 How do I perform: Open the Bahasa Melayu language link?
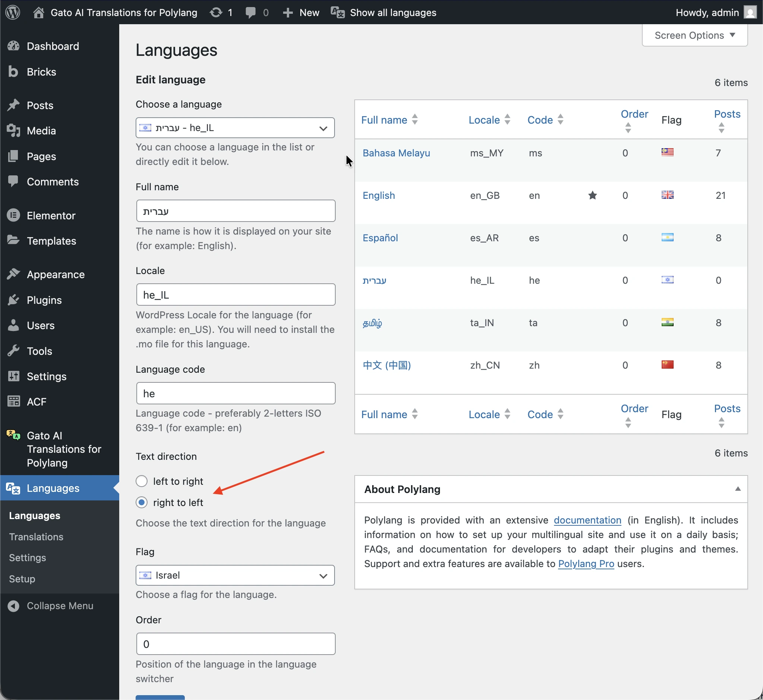click(396, 153)
